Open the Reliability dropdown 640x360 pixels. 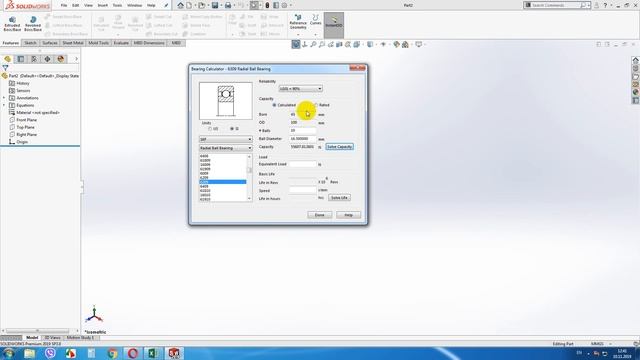point(300,89)
